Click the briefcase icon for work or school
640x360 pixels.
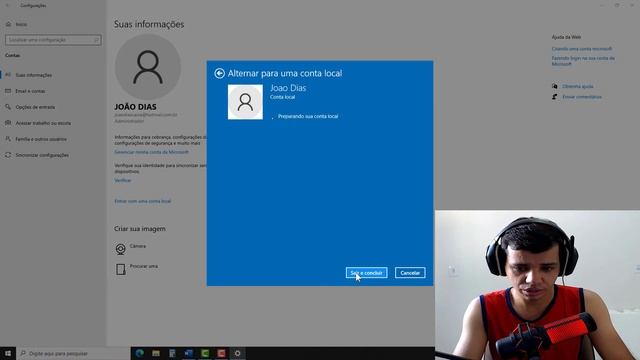click(8, 123)
